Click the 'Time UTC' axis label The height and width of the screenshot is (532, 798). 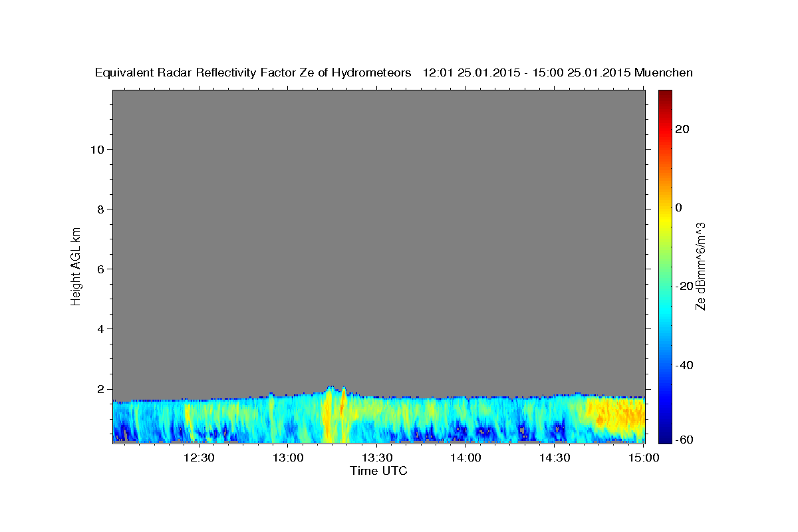click(378, 471)
